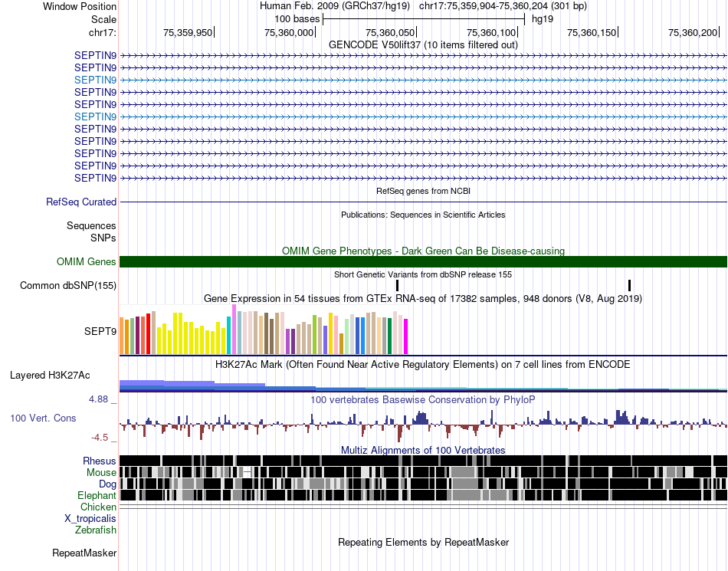Screen dimensions: 728x571
Task: Click the Elephant species label
Action: (x=97, y=496)
